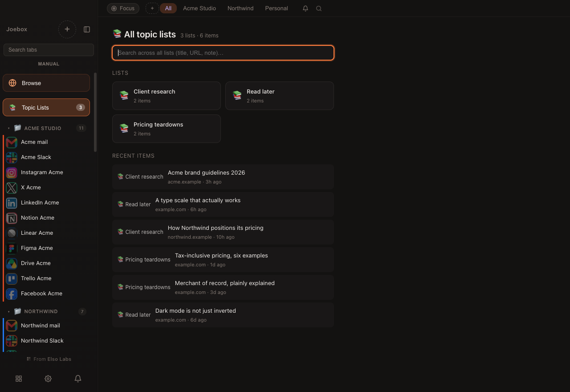570x392 pixels.
Task: Open settings gear in sidebar footer
Action: click(x=48, y=379)
